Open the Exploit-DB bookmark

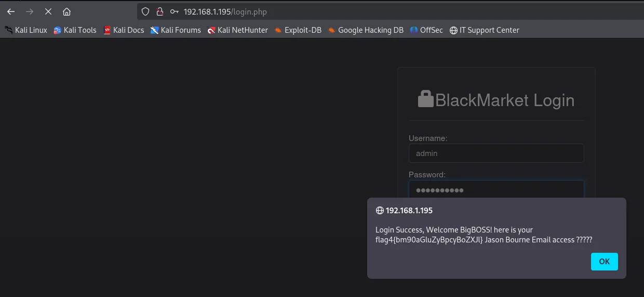(x=298, y=30)
